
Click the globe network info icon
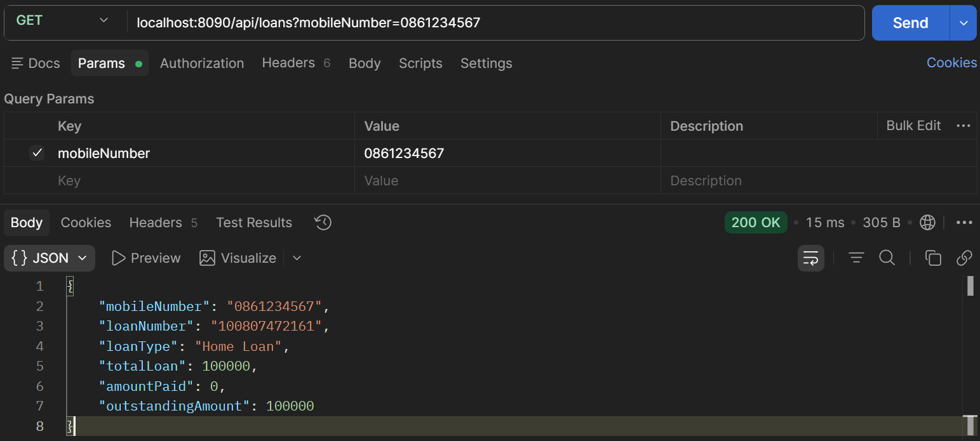927,223
